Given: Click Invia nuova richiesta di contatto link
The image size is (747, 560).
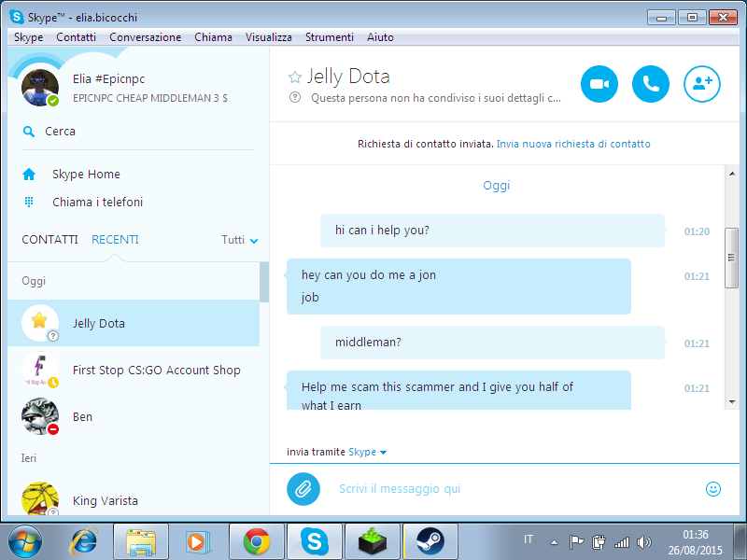Looking at the screenshot, I should tap(573, 144).
